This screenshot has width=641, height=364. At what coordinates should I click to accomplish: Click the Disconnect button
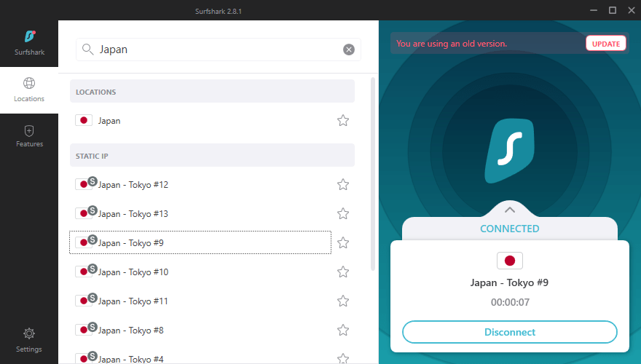coord(509,332)
